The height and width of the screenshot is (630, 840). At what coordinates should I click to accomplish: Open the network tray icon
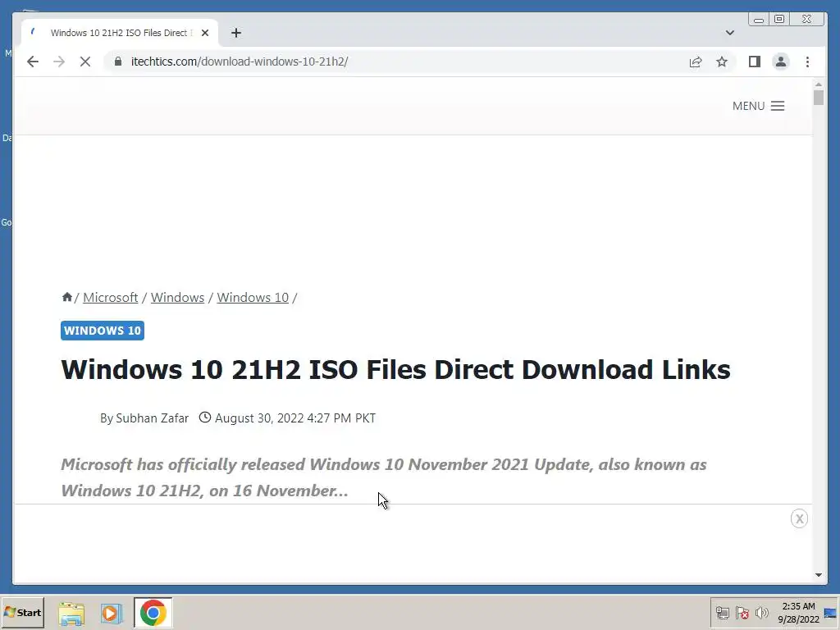[x=723, y=613]
